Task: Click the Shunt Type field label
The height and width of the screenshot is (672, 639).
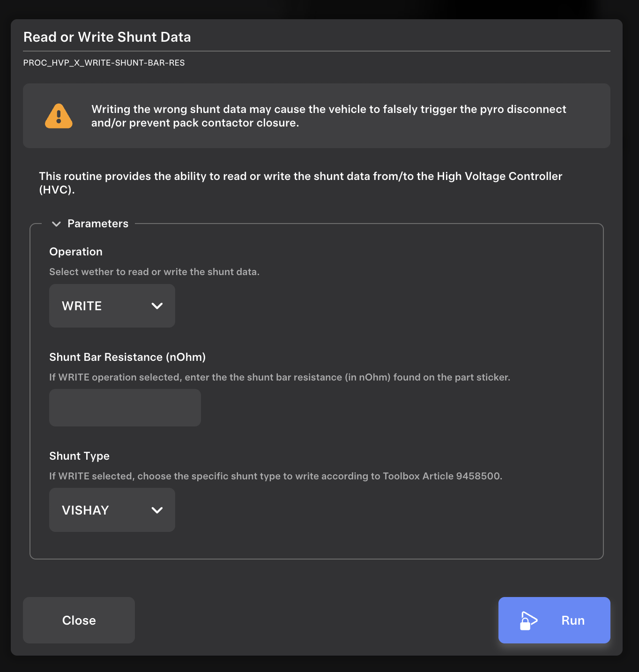Action: (x=80, y=456)
